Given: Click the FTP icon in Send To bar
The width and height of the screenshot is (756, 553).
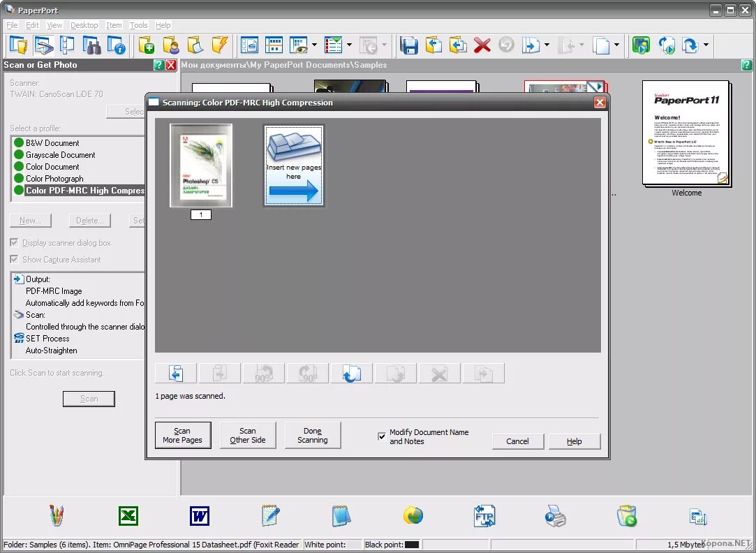Looking at the screenshot, I should 484,516.
